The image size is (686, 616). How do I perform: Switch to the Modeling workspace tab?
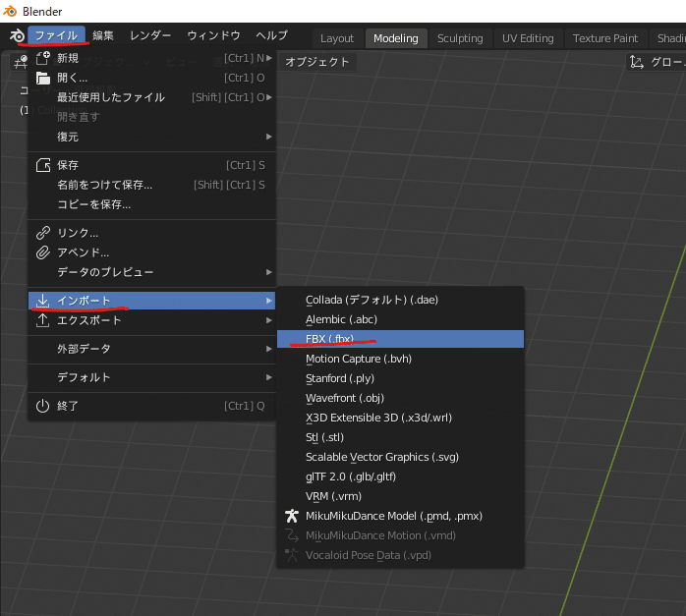pos(396,38)
